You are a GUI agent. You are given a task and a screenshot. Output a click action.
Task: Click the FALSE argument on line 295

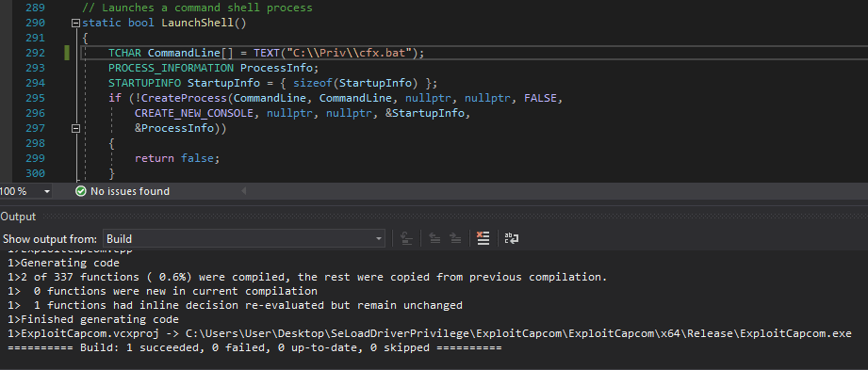(x=540, y=98)
